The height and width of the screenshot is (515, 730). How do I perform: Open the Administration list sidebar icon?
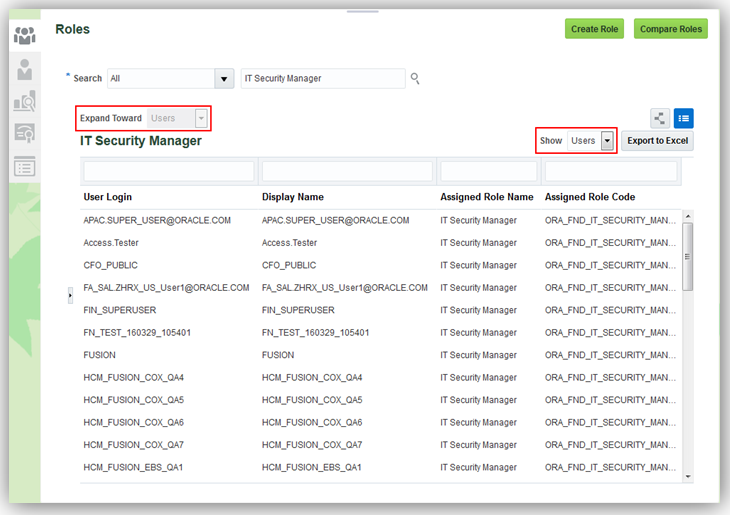coord(25,167)
